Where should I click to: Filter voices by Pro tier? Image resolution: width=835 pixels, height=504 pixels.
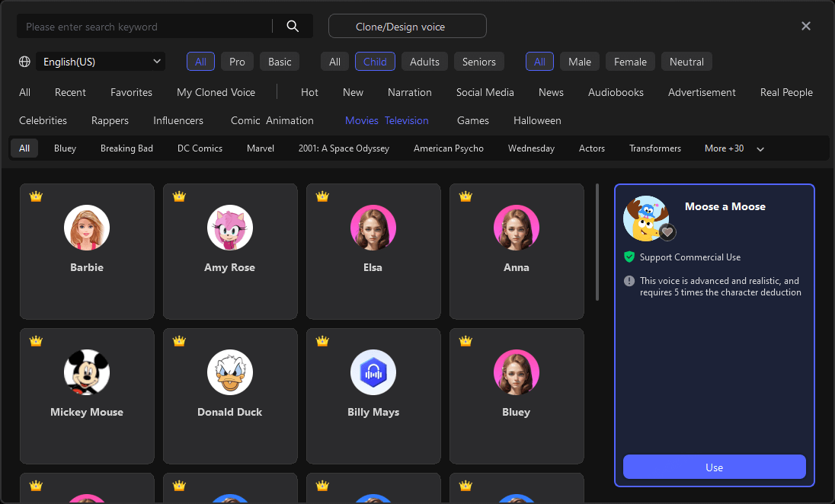pos(237,62)
